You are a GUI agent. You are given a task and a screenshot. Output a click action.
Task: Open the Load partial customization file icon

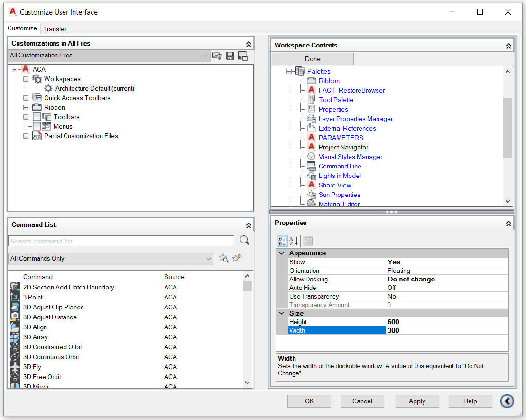[x=217, y=56]
